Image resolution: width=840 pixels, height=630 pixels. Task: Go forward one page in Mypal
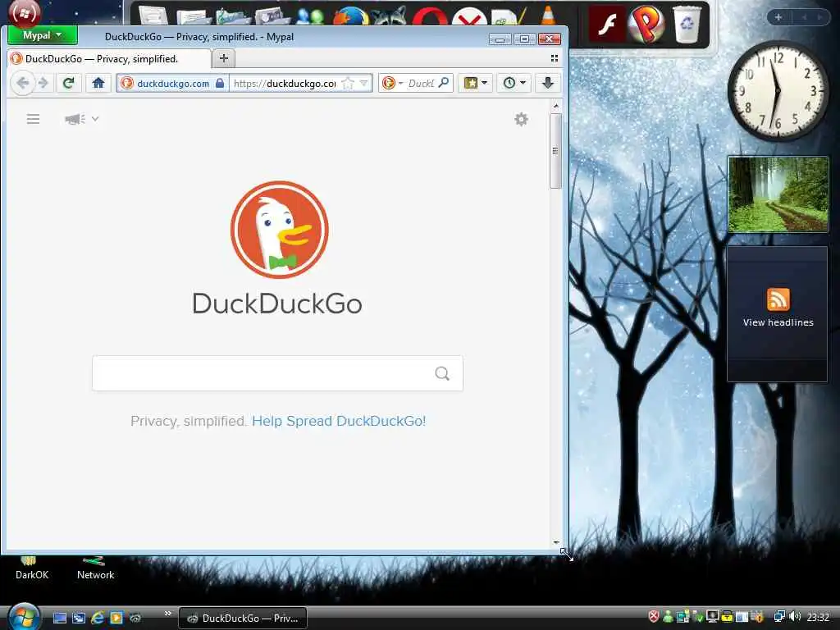coord(43,83)
